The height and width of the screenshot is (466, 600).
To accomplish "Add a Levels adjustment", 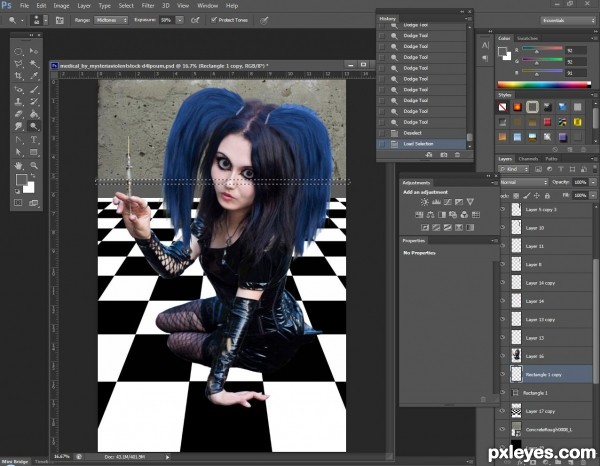I will click(436, 202).
